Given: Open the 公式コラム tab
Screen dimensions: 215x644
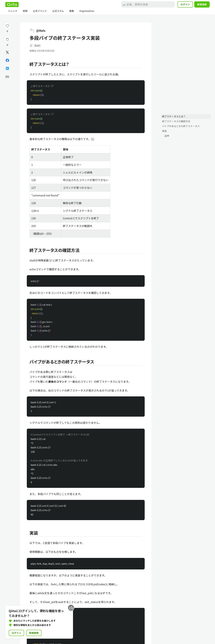Looking at the screenshot, I should point(58,11).
